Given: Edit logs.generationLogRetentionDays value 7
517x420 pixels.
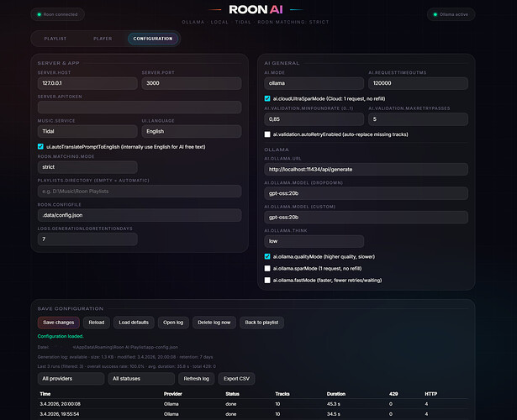Looking at the screenshot, I should tap(87, 239).
